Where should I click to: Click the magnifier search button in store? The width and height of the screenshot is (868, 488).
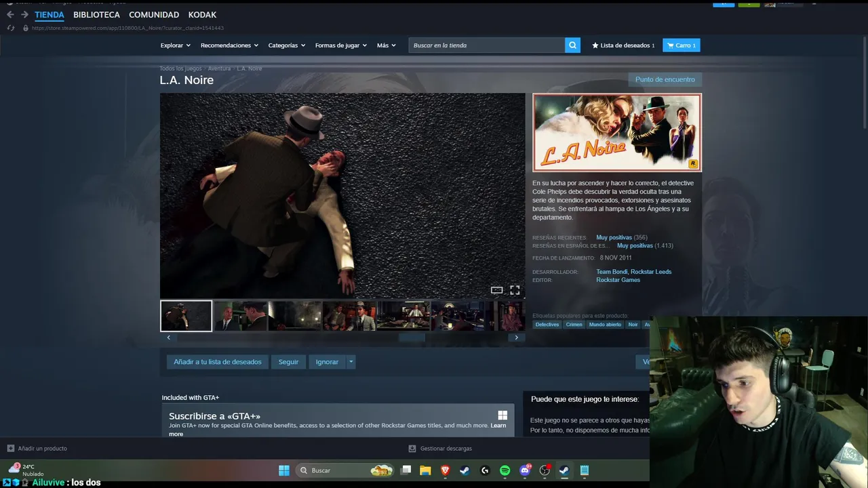pos(573,45)
